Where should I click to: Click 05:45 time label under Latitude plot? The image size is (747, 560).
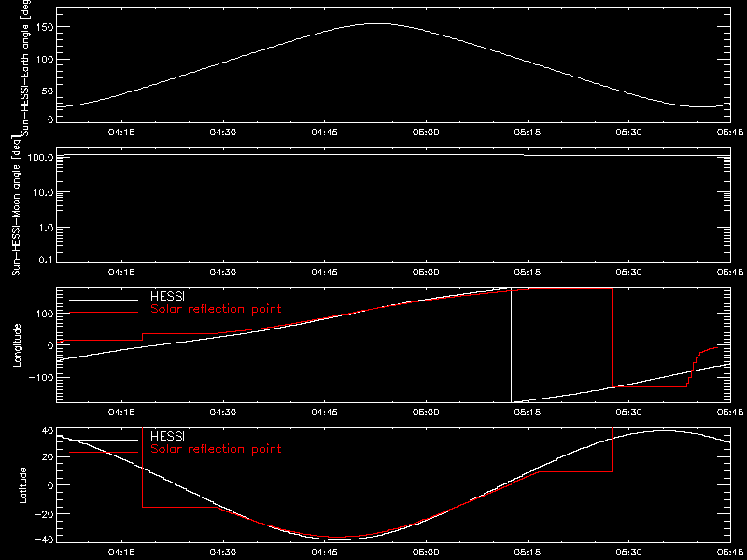[730, 553]
